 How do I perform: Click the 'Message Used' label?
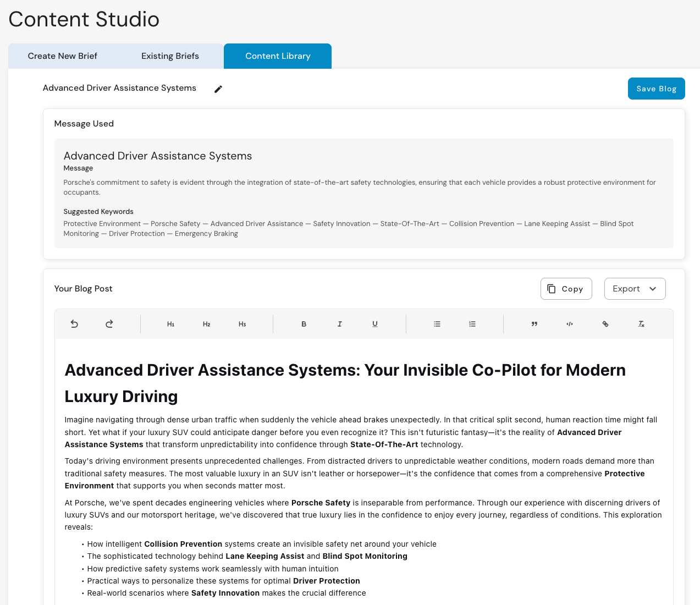tap(84, 124)
